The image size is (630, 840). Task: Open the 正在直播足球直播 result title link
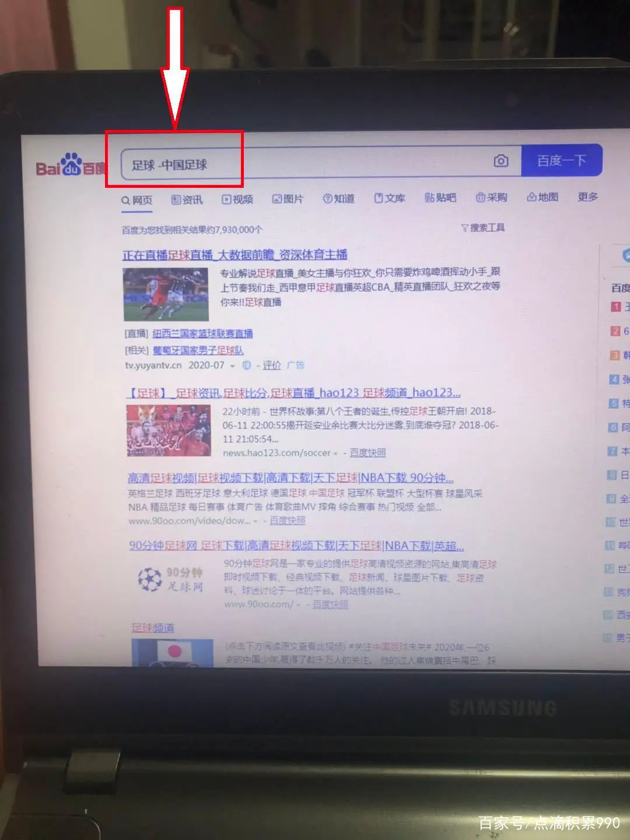click(x=235, y=255)
